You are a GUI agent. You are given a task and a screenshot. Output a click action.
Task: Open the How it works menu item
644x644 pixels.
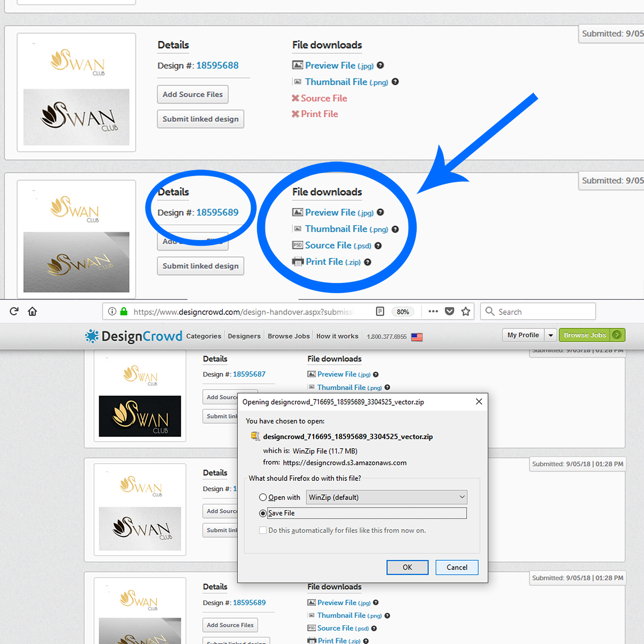[x=337, y=336]
